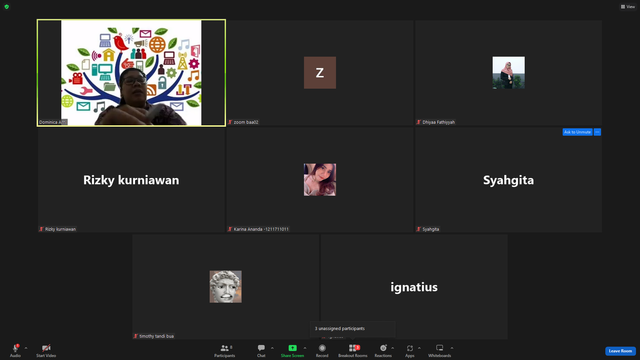Expand the chat options caret
The image size is (640, 360).
(272, 348)
